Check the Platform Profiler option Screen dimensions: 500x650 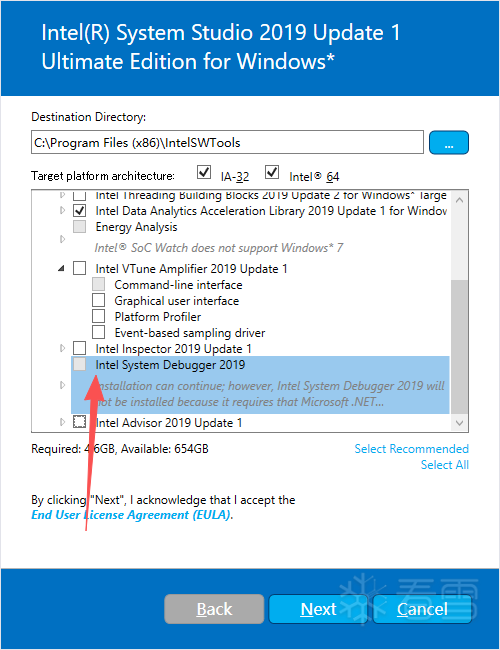pos(99,316)
